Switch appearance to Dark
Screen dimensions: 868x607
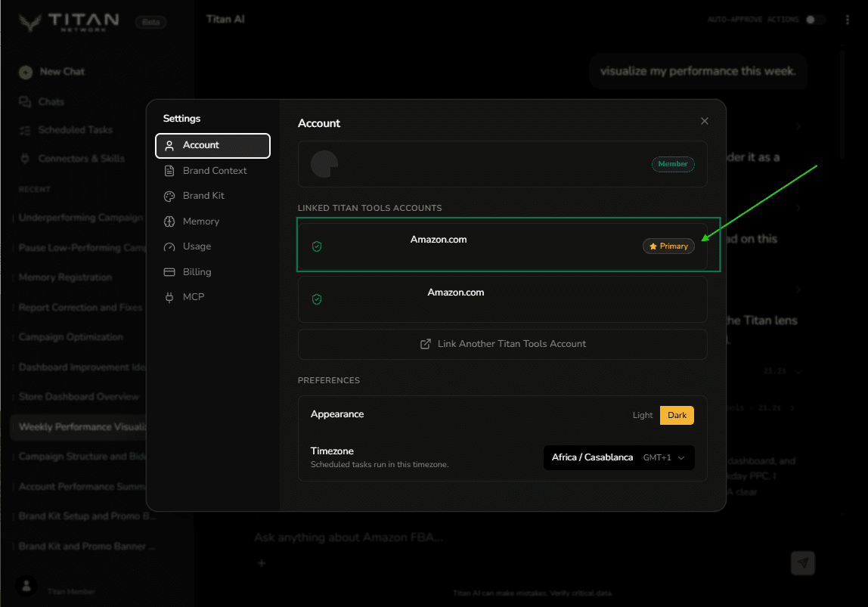coord(677,416)
